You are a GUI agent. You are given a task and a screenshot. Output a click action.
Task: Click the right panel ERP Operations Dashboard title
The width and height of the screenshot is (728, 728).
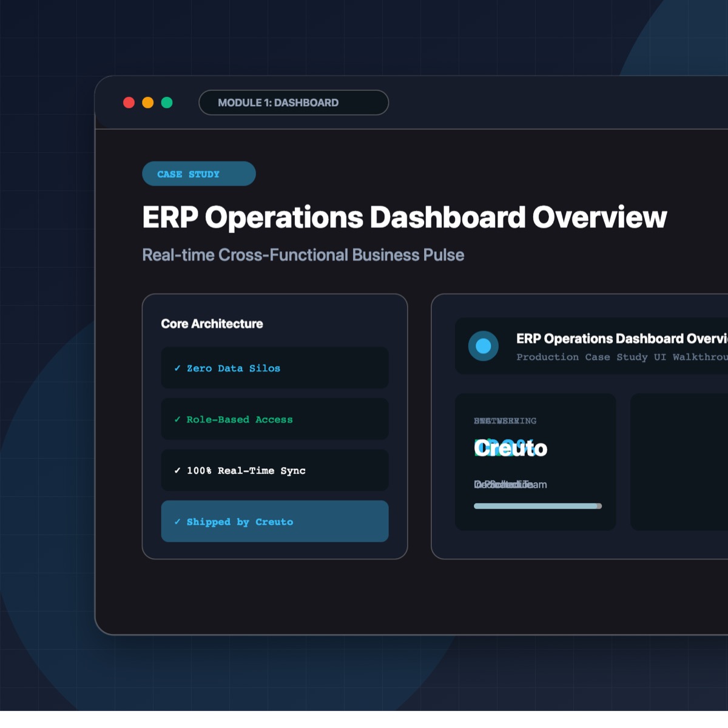622,339
